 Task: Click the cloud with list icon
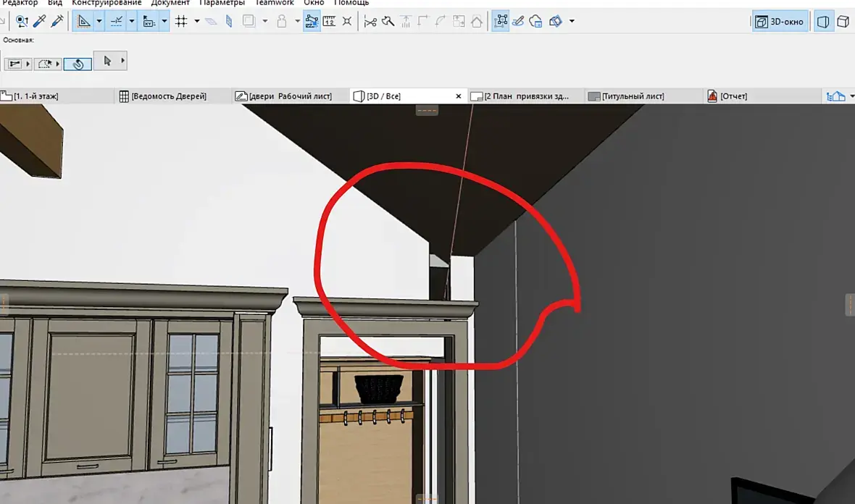[536, 21]
